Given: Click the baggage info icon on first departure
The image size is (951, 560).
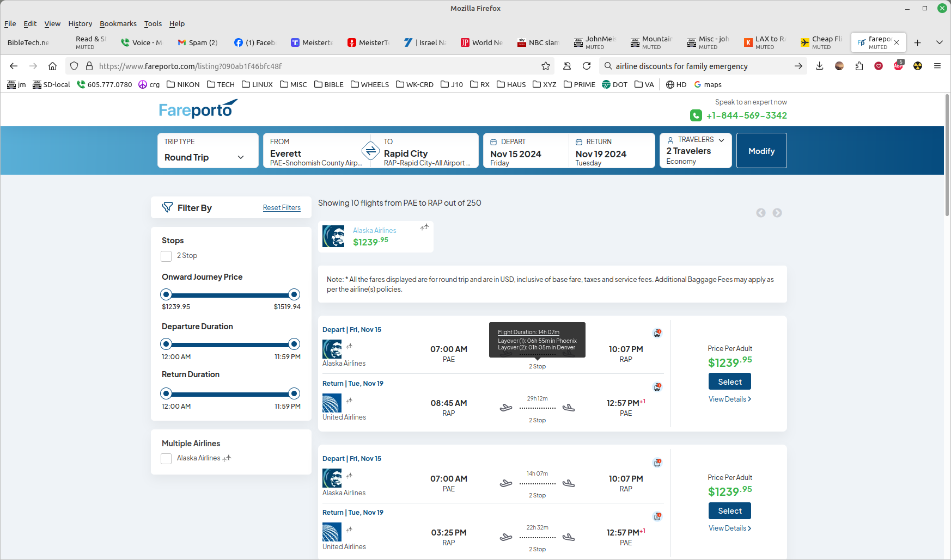Looking at the screenshot, I should click(657, 333).
